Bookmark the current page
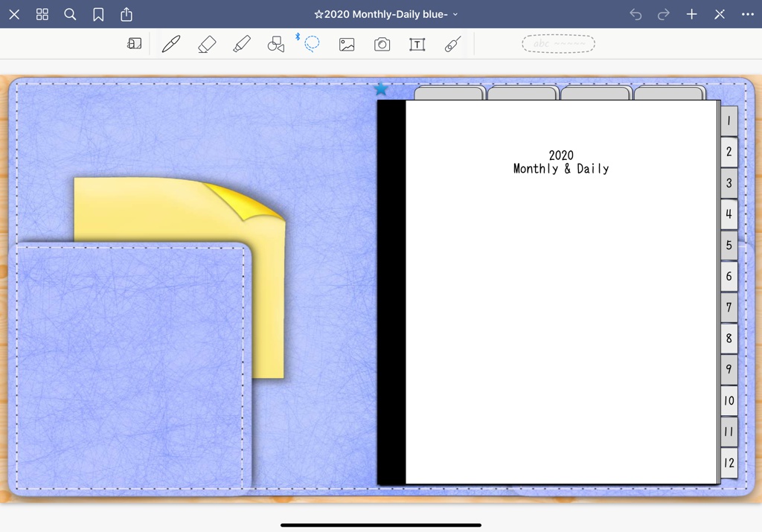Viewport: 762px width, 532px height. (x=98, y=15)
